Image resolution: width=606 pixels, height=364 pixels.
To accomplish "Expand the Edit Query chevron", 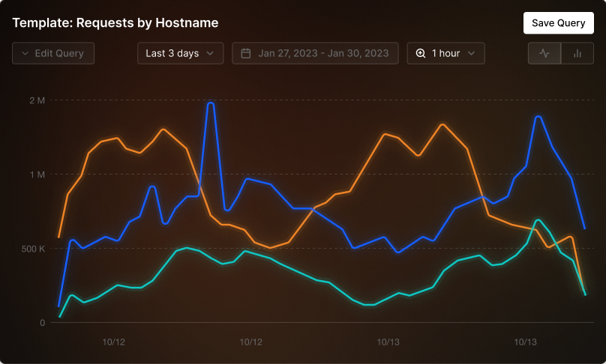I will [x=25, y=53].
